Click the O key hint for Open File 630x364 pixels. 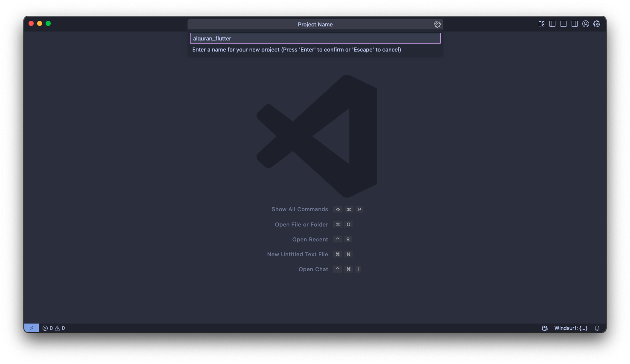point(348,224)
